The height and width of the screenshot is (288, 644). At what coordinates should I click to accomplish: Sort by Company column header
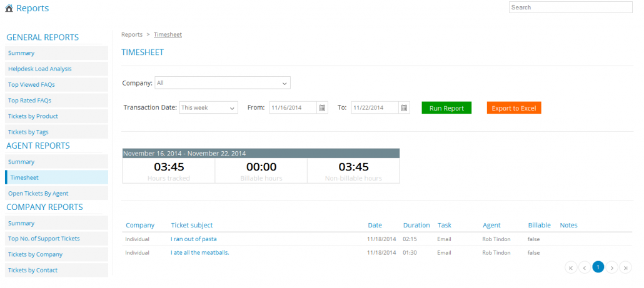[140, 226]
